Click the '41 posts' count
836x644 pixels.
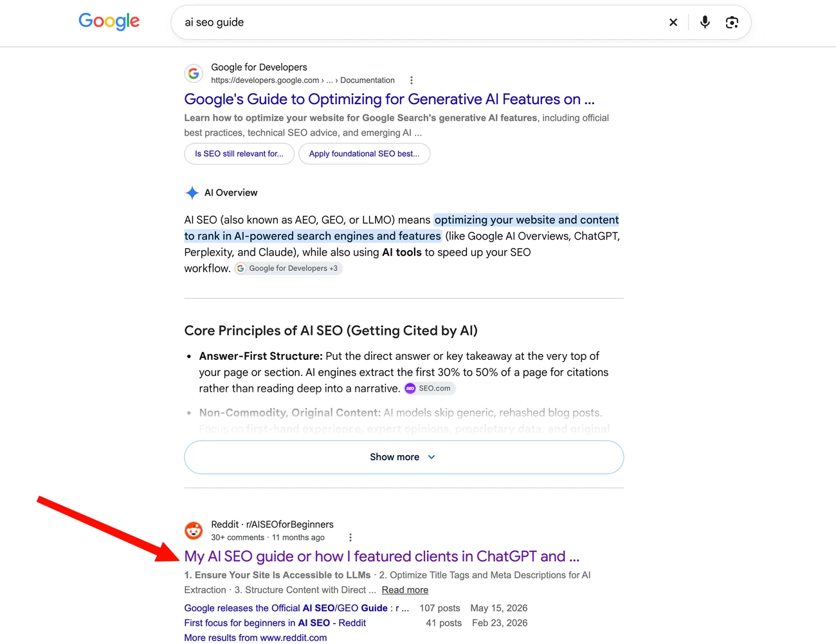click(x=444, y=623)
